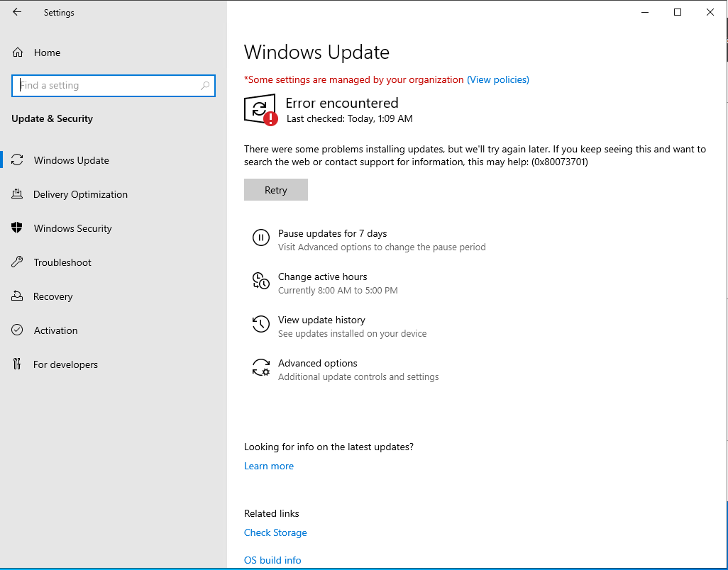The image size is (728, 570).
Task: Focus the Find a setting search box
Action: click(114, 85)
